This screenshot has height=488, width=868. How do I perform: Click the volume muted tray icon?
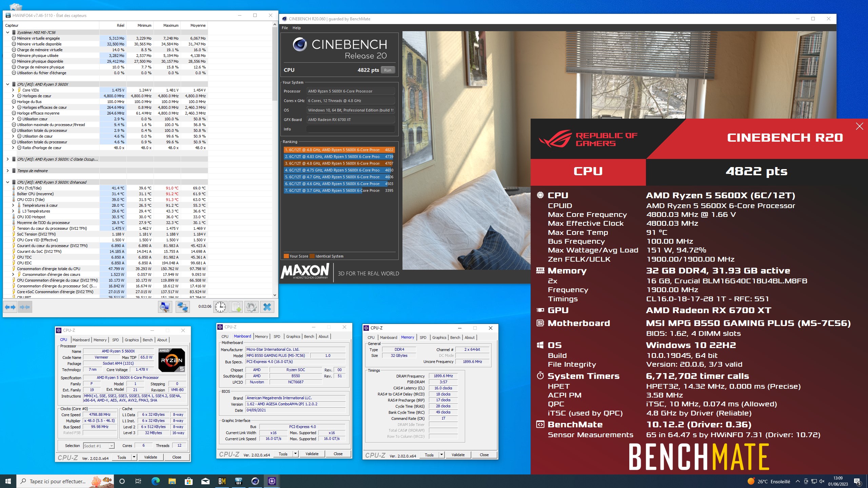pos(822,481)
